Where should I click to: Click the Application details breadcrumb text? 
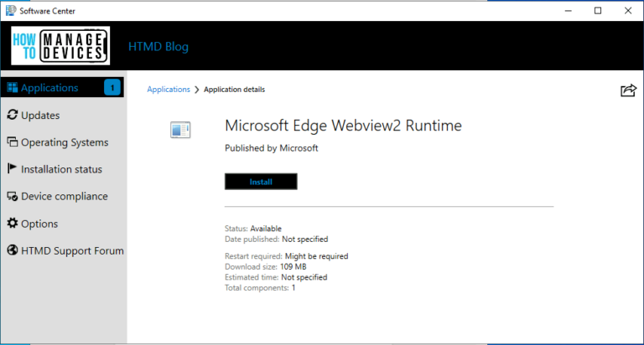coord(235,90)
